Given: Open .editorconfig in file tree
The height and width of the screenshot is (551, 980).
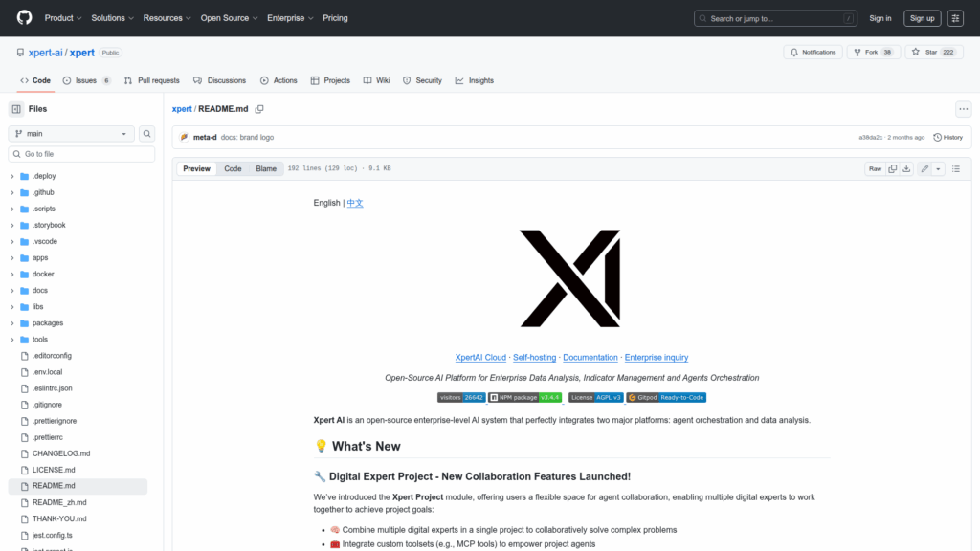Looking at the screenshot, I should [52, 356].
